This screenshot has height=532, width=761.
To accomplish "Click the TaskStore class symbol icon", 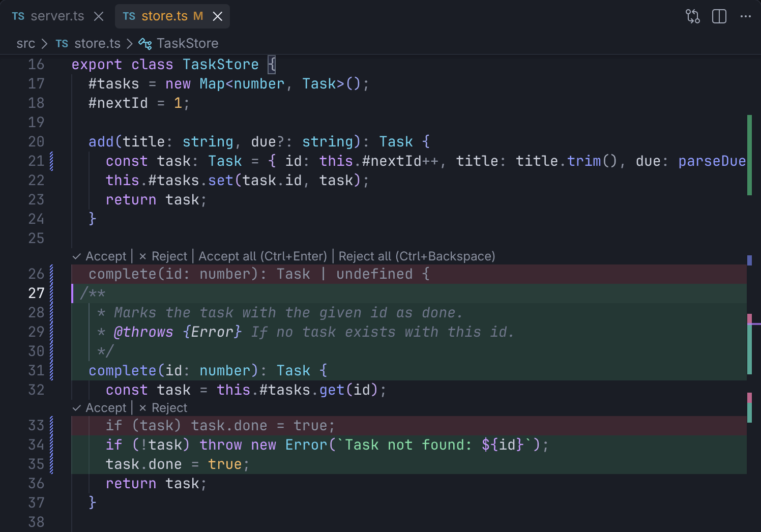I will 145,44.
